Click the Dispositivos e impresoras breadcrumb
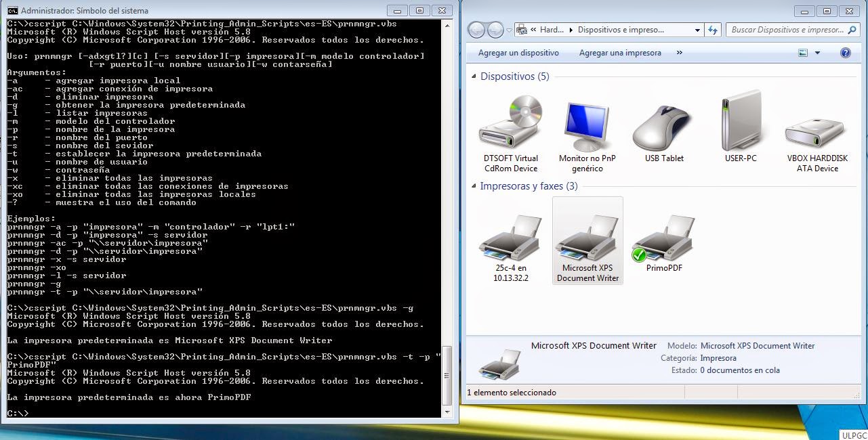This screenshot has width=868, height=440. [621, 30]
